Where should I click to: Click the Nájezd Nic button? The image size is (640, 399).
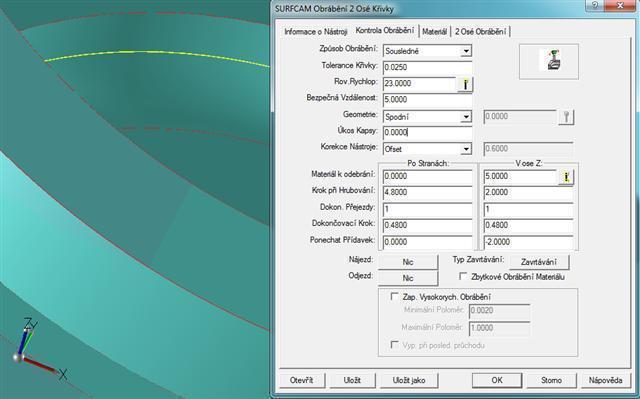[x=408, y=262]
